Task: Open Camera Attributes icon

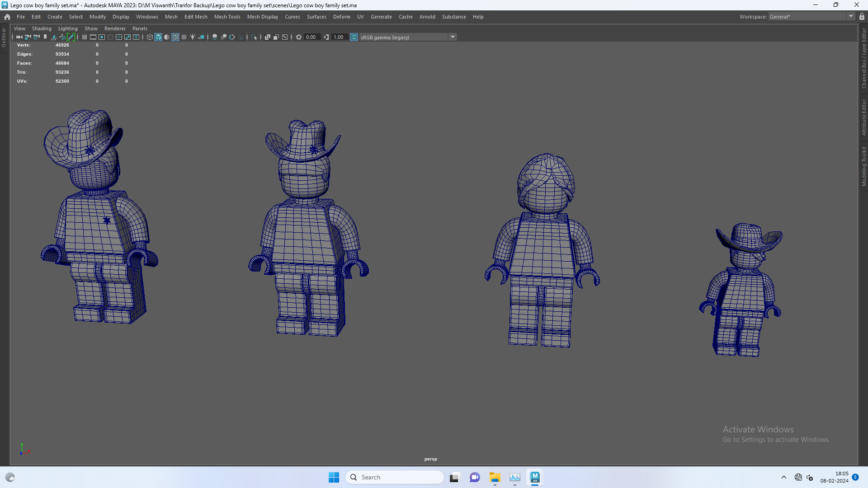Action: 36,37
